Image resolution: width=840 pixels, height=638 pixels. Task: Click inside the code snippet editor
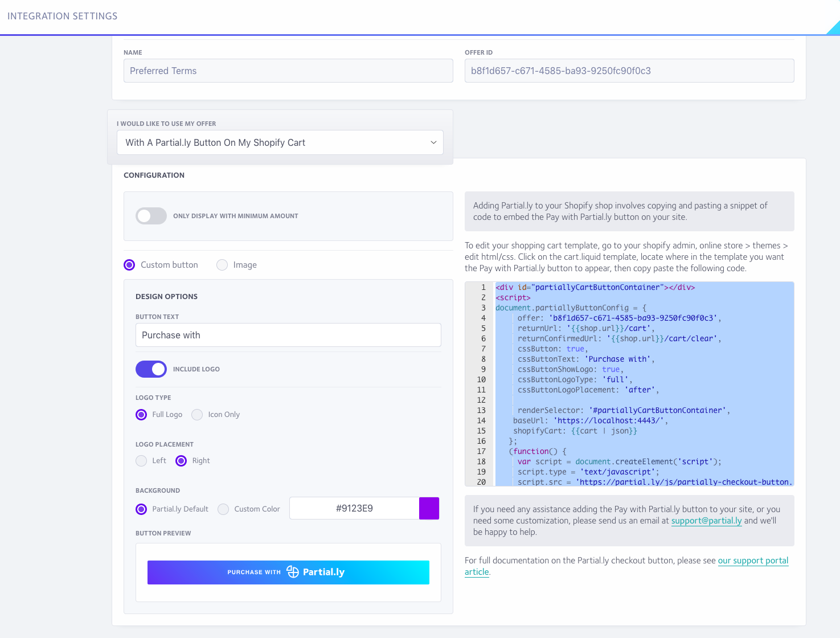[629, 384]
